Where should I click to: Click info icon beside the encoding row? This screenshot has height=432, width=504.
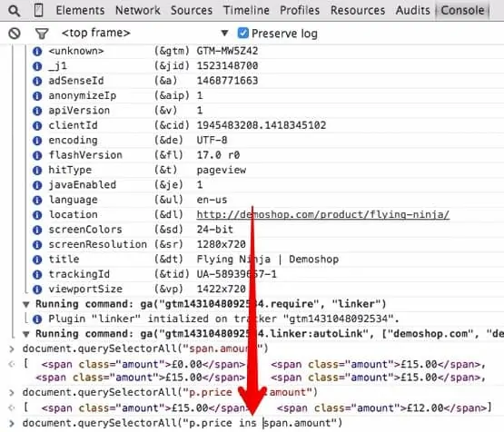37,141
